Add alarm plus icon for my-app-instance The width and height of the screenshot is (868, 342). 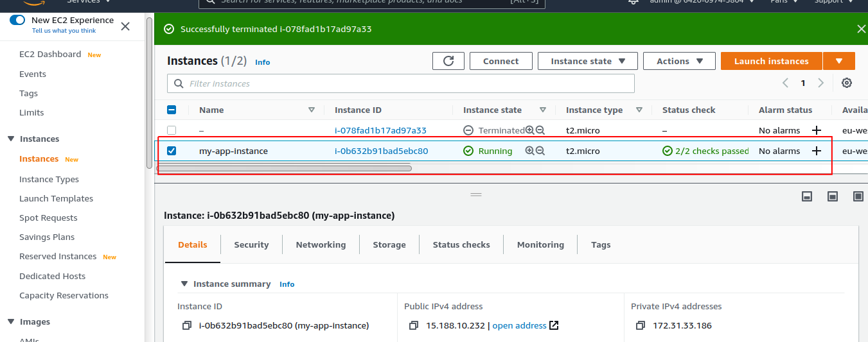[817, 151]
